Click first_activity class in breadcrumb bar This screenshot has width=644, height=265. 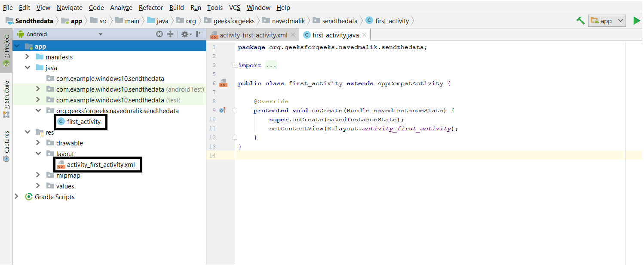387,21
